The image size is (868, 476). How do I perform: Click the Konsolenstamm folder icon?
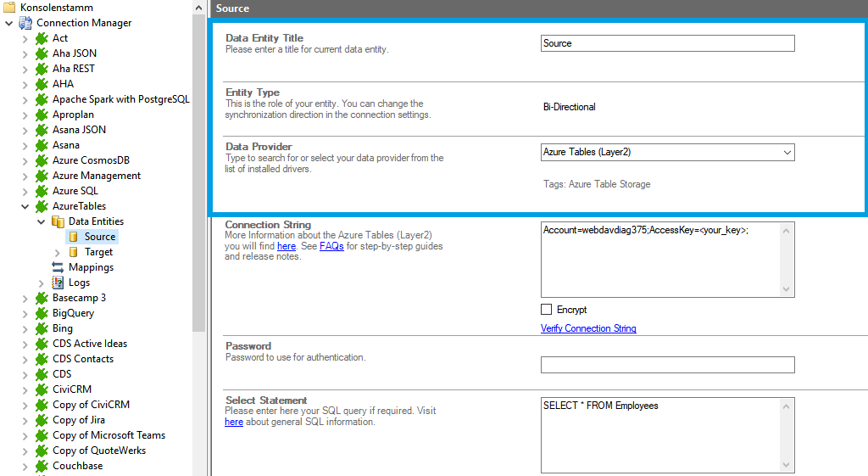tap(10, 8)
